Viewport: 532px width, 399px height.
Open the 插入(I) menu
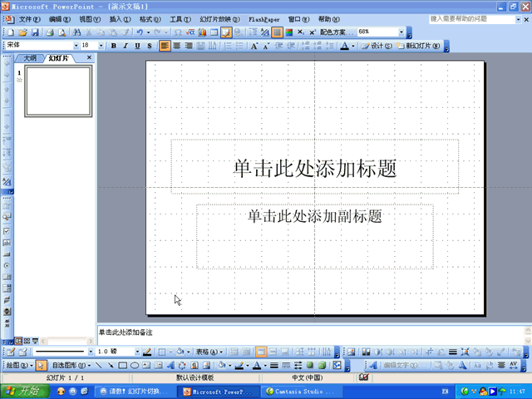(120, 19)
